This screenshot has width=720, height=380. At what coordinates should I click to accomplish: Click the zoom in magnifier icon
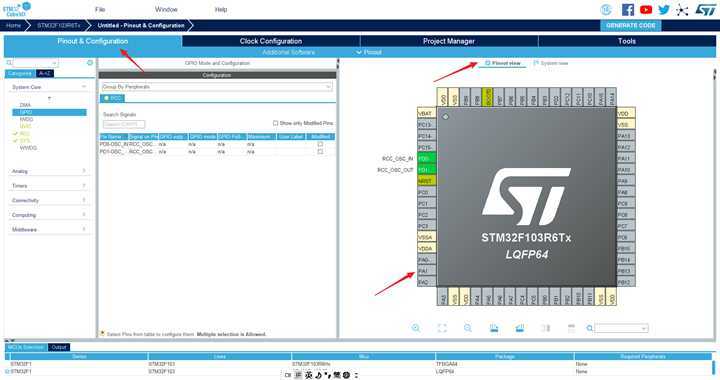click(416, 328)
